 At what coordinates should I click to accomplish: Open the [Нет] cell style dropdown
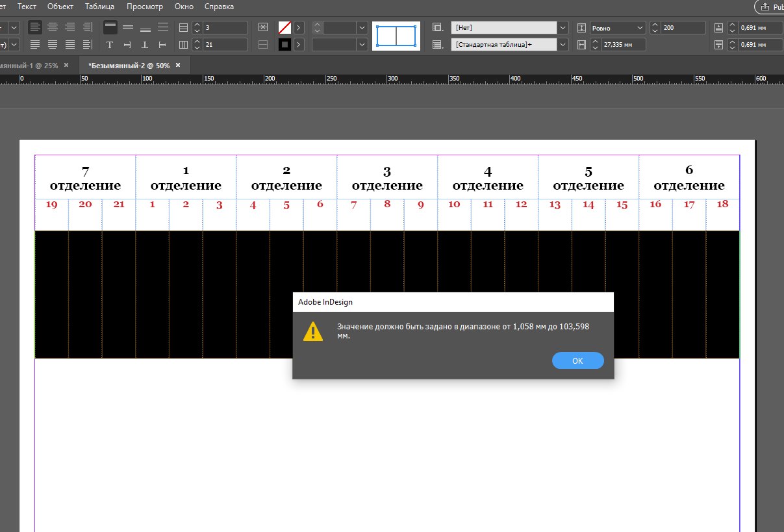[563, 28]
